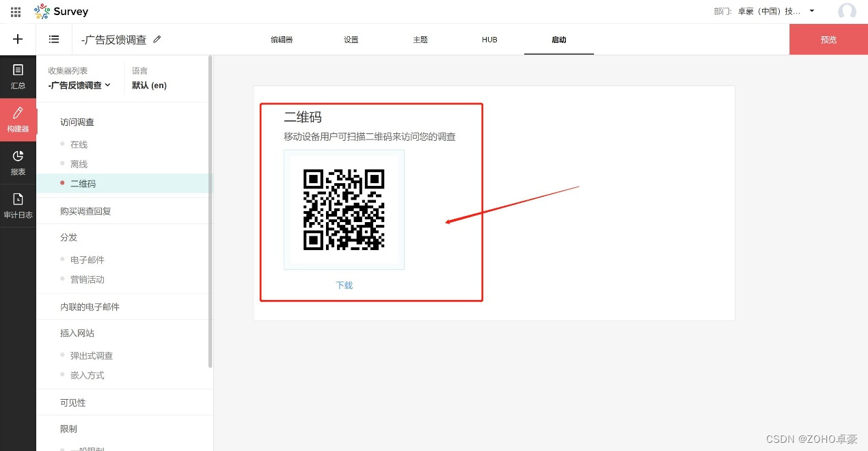Click the 插入网站 section heading
868x451 pixels.
pos(77,333)
